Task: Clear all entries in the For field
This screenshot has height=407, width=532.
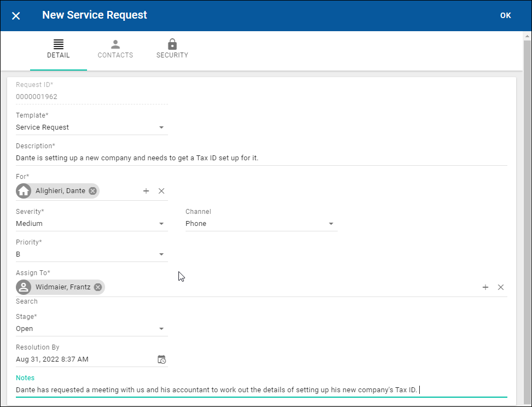Action: pyautogui.click(x=161, y=191)
